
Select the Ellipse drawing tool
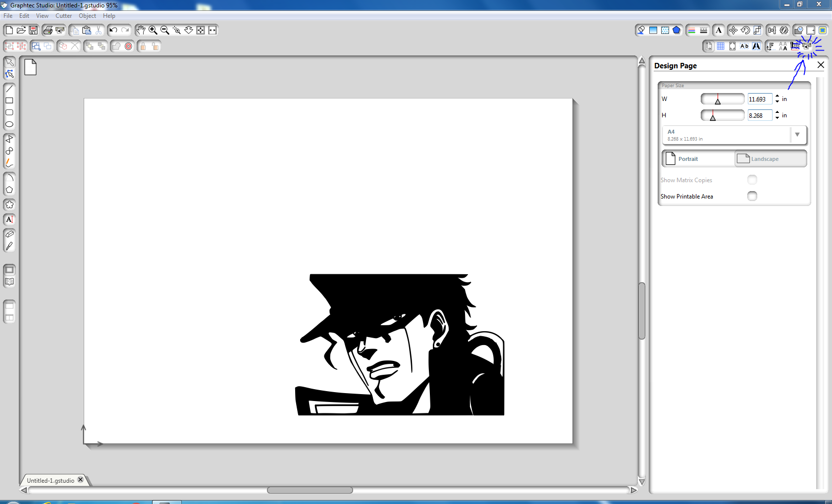point(9,124)
